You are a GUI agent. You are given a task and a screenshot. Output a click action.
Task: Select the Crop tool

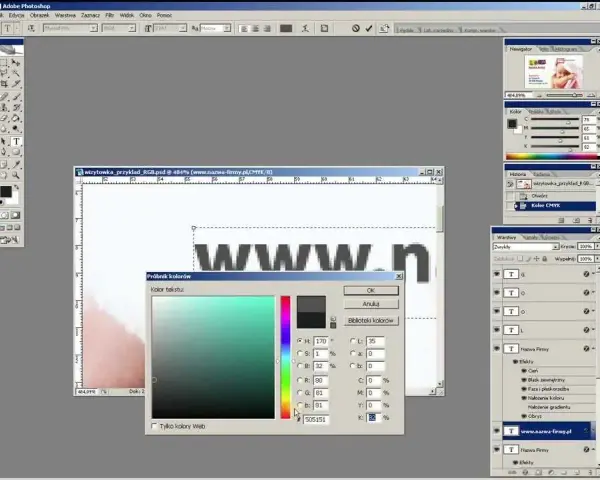pos(4,83)
